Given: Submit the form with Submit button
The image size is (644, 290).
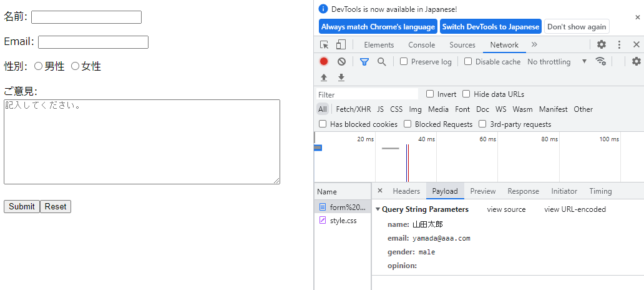Looking at the screenshot, I should pyautogui.click(x=22, y=206).
